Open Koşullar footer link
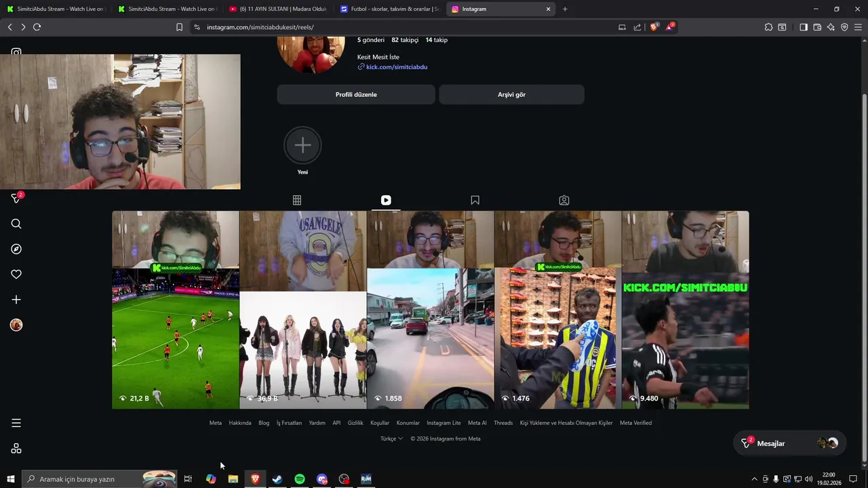The height and width of the screenshot is (488, 868). point(380,423)
